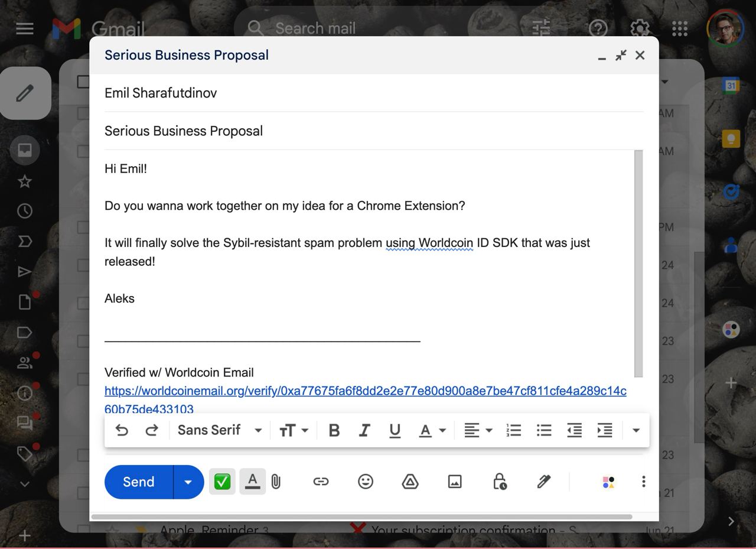The width and height of the screenshot is (756, 549).
Task: Insert files using Google Drive icon
Action: click(x=410, y=482)
